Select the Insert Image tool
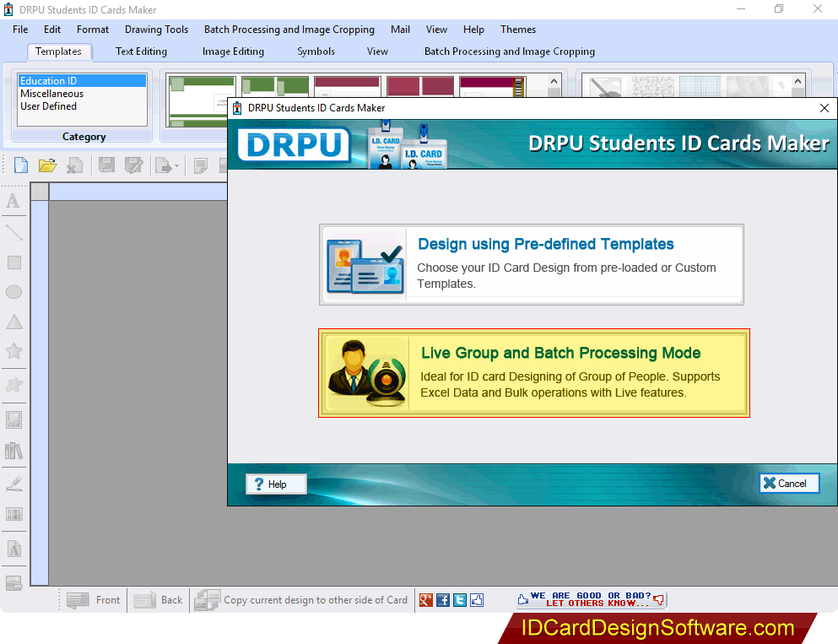This screenshot has width=838, height=644. coord(14,419)
